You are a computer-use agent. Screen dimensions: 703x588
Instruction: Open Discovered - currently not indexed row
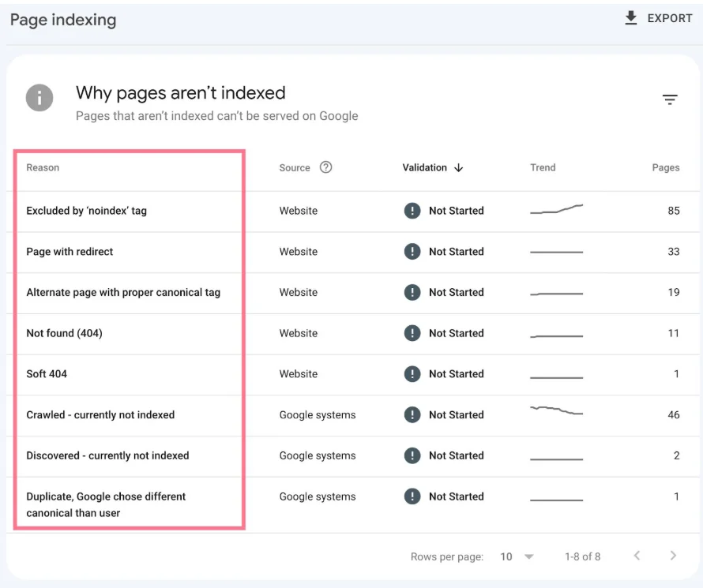pos(353,456)
